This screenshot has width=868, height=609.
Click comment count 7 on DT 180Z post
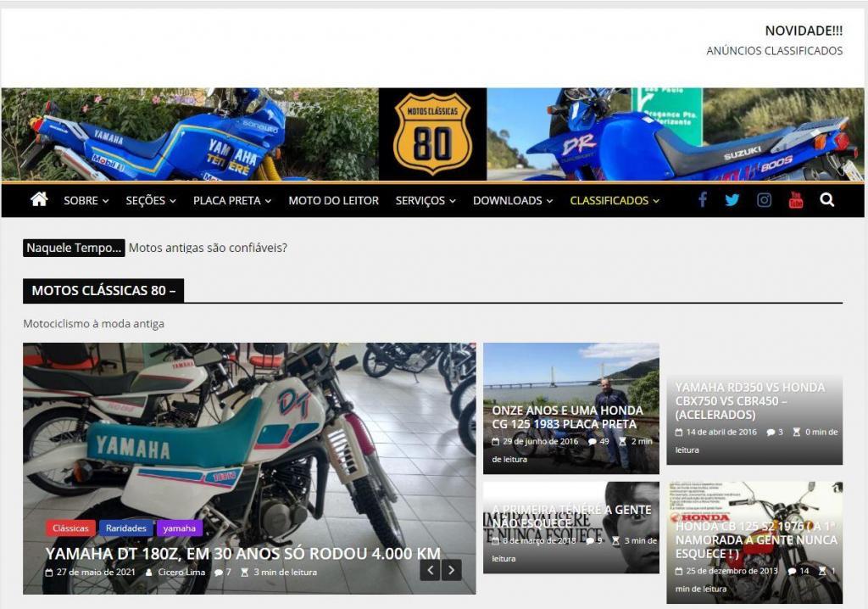point(223,572)
